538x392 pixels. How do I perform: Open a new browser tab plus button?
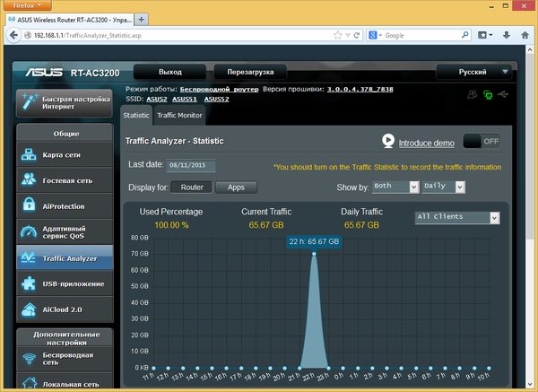[x=141, y=20]
